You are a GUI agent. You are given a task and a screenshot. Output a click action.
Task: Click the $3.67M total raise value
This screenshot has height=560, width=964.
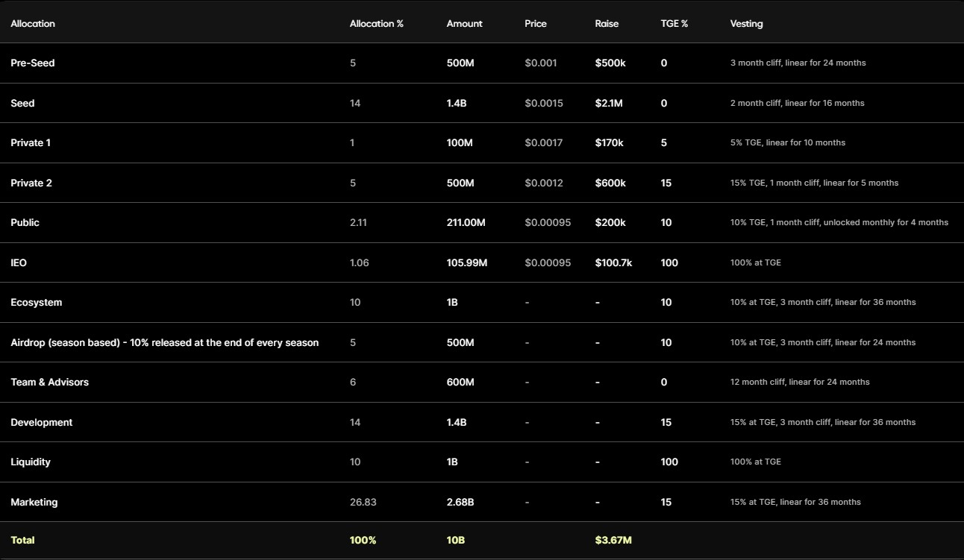click(x=612, y=540)
